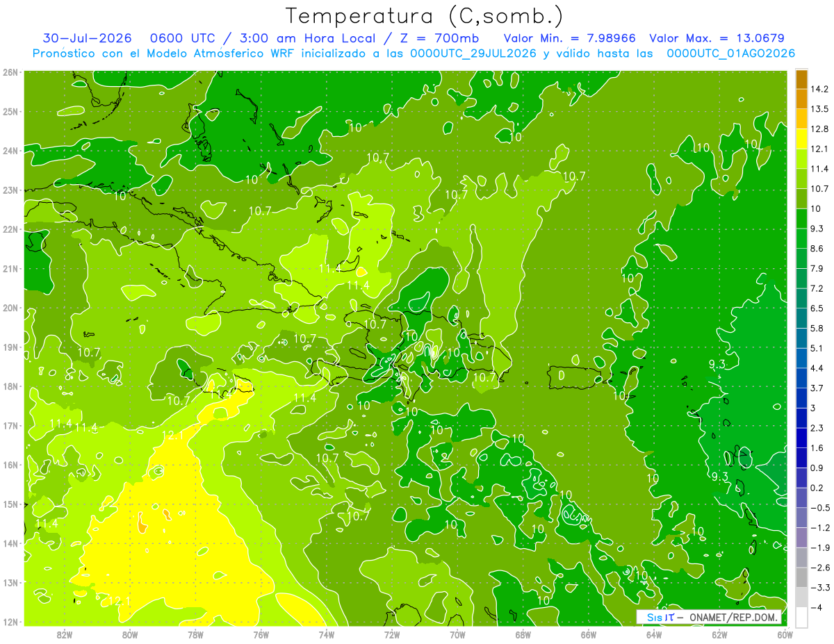Click the 66W longitude axis label
The image size is (834, 644).
588,634
